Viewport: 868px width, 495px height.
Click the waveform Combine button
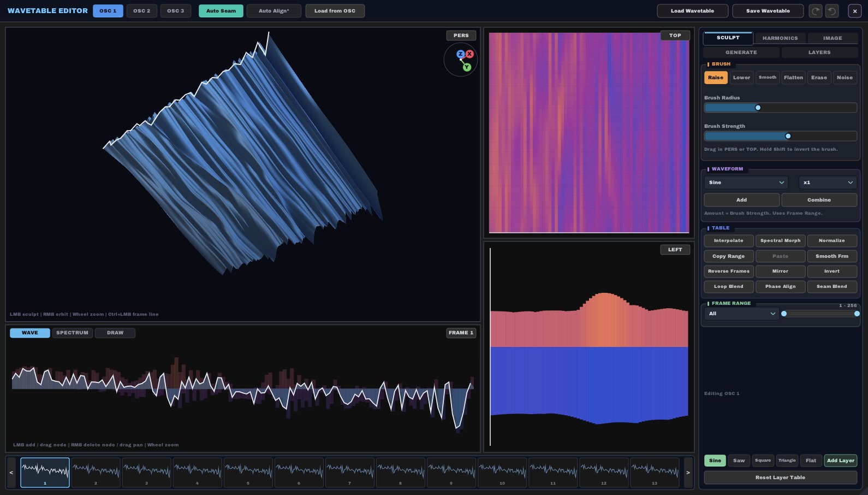pos(819,200)
